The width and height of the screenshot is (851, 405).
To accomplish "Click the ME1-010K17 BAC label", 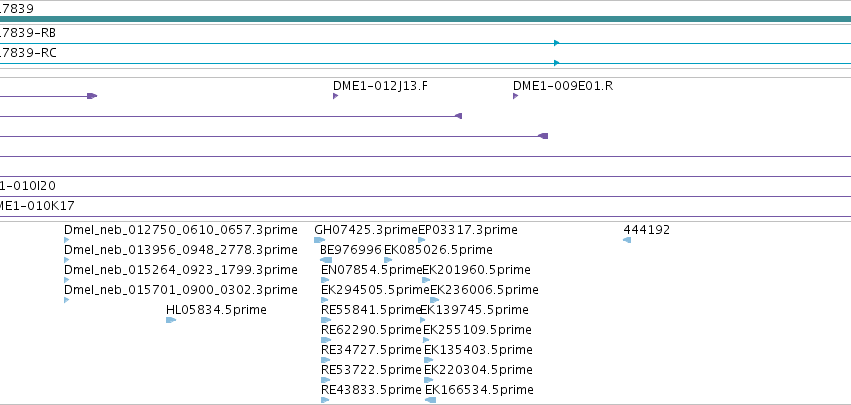I will pyautogui.click(x=37, y=206).
